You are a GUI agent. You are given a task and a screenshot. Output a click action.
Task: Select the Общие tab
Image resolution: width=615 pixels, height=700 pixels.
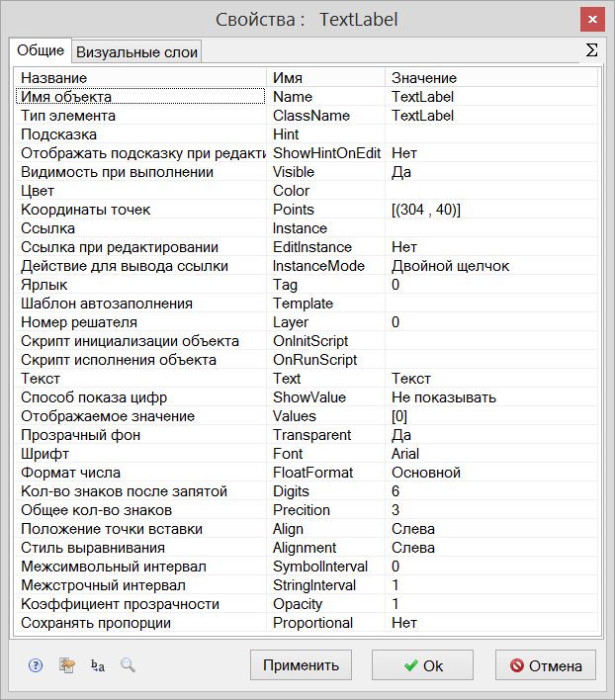coord(41,50)
